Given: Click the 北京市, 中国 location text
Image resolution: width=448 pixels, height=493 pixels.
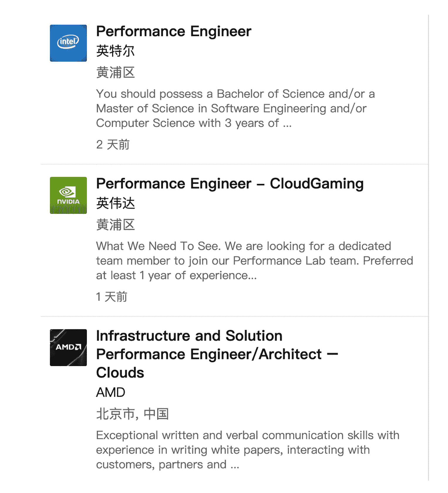Looking at the screenshot, I should pyautogui.click(x=132, y=414).
